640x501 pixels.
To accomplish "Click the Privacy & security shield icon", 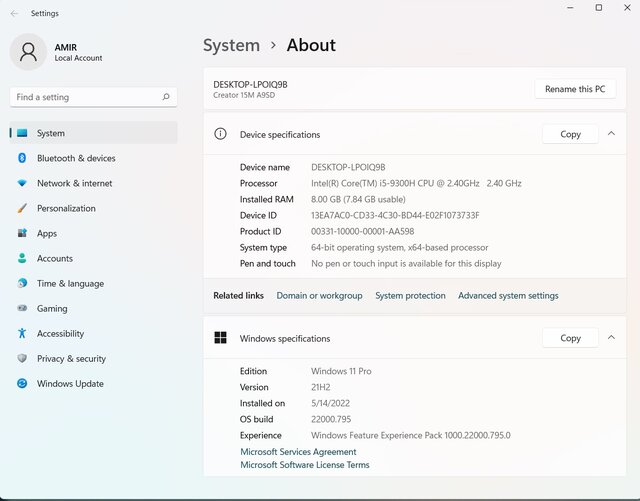I will click(22, 358).
